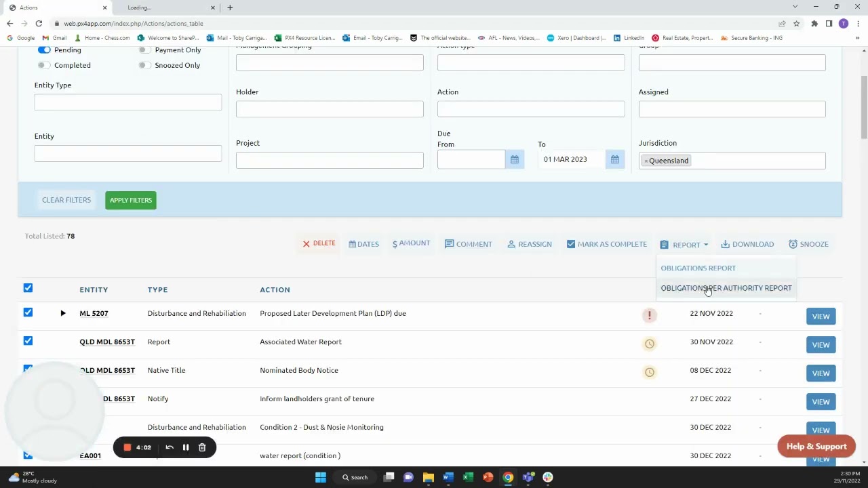Reload the page
The image size is (868, 488).
click(x=39, y=23)
